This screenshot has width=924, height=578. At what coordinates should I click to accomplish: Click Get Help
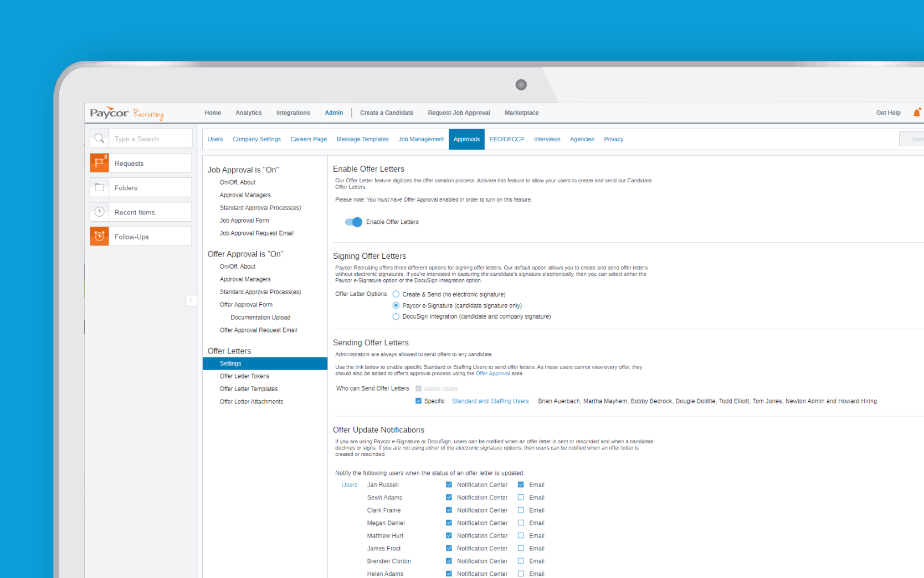coord(888,112)
